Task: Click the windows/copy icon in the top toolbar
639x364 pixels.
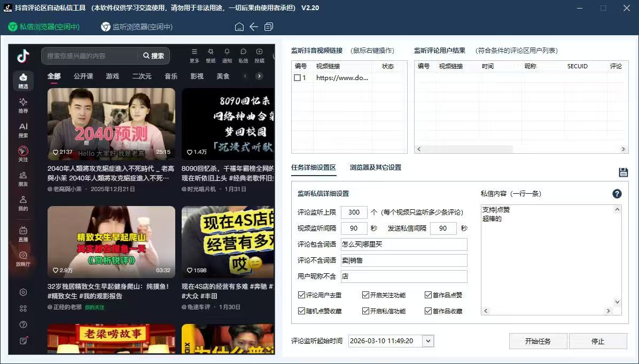Action: click(269, 27)
